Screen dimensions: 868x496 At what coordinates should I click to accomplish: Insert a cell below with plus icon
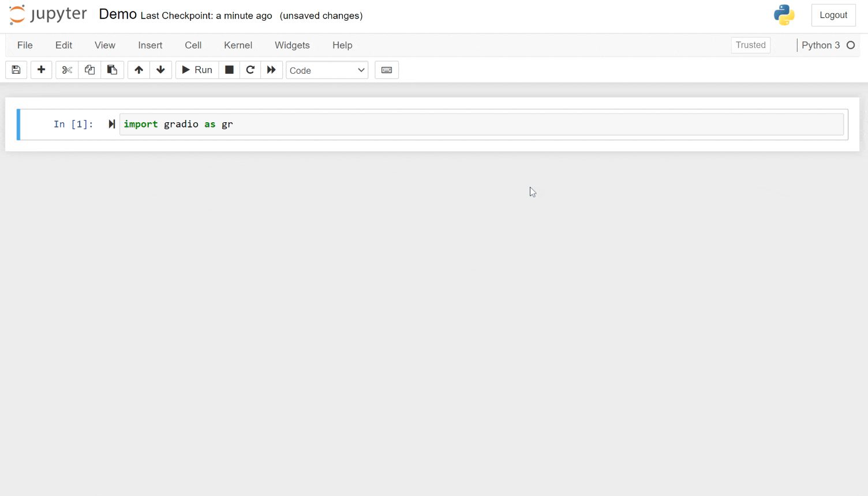click(x=41, y=70)
